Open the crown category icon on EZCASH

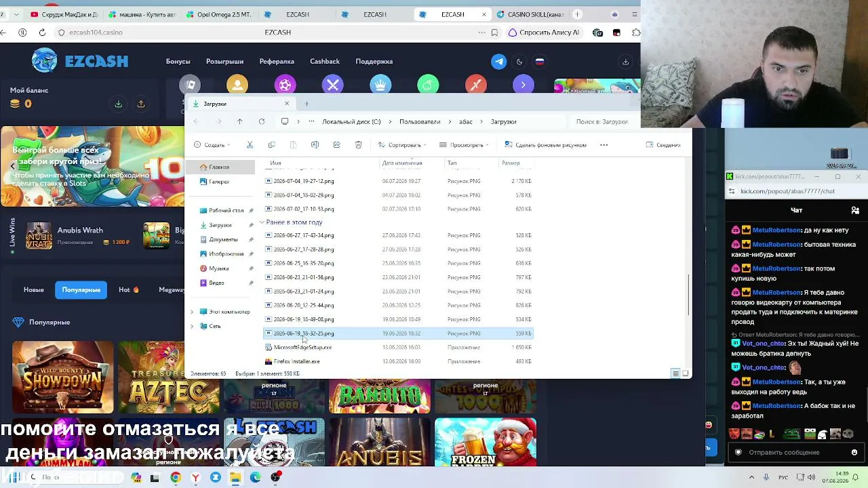tap(380, 85)
